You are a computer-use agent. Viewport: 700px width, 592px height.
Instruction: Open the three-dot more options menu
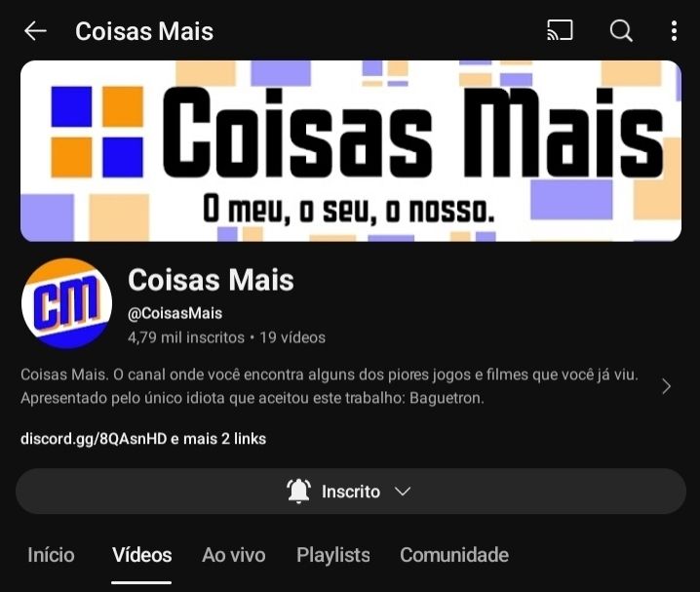[674, 31]
